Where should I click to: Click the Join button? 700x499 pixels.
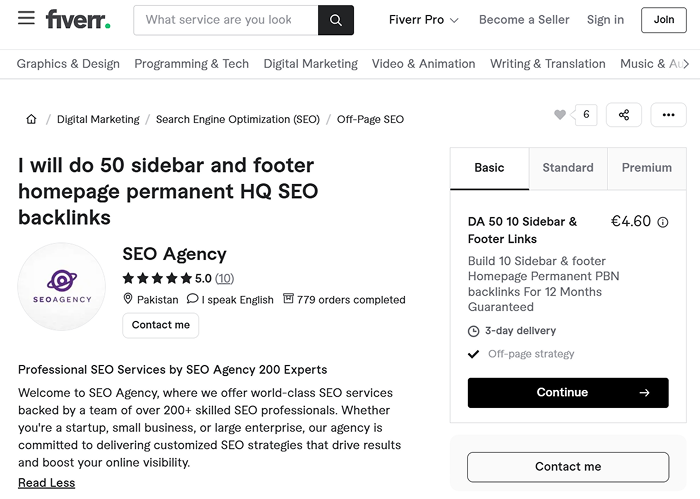pyautogui.click(x=663, y=20)
